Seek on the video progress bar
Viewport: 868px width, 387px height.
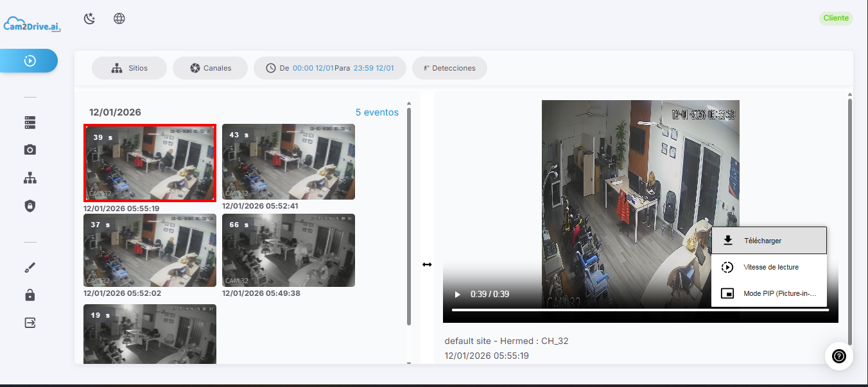pyautogui.click(x=640, y=310)
